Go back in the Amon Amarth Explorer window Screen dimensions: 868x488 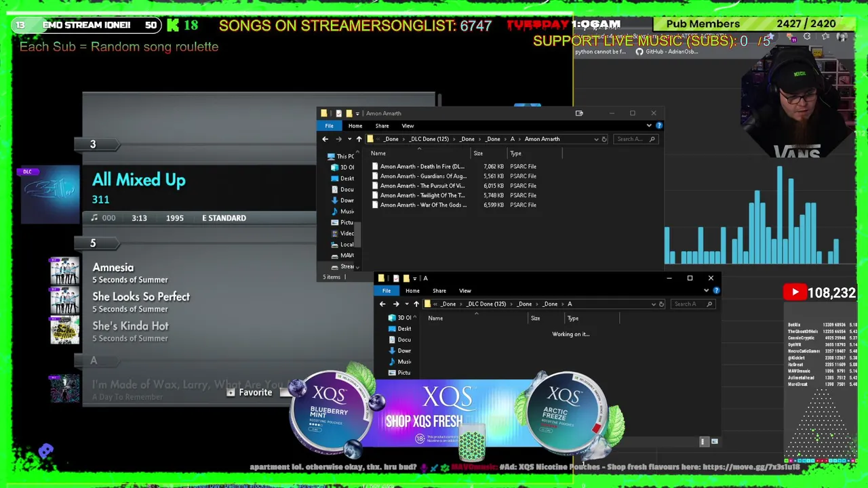point(325,139)
